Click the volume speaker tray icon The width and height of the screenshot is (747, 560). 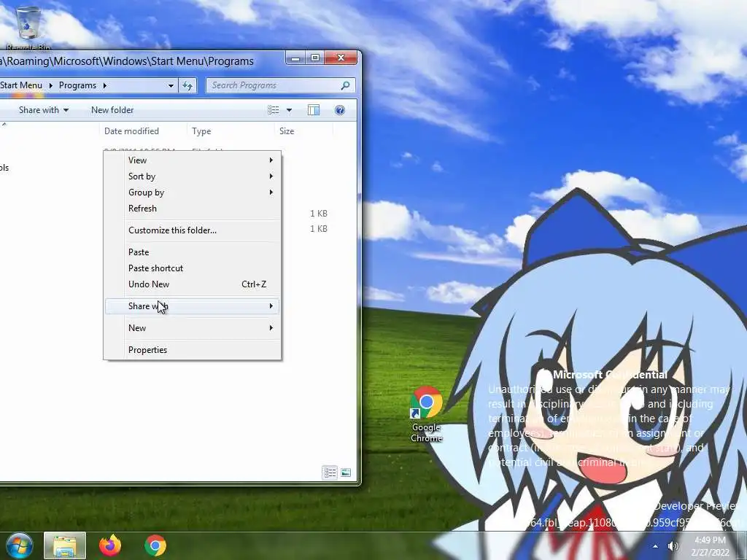pyautogui.click(x=673, y=546)
